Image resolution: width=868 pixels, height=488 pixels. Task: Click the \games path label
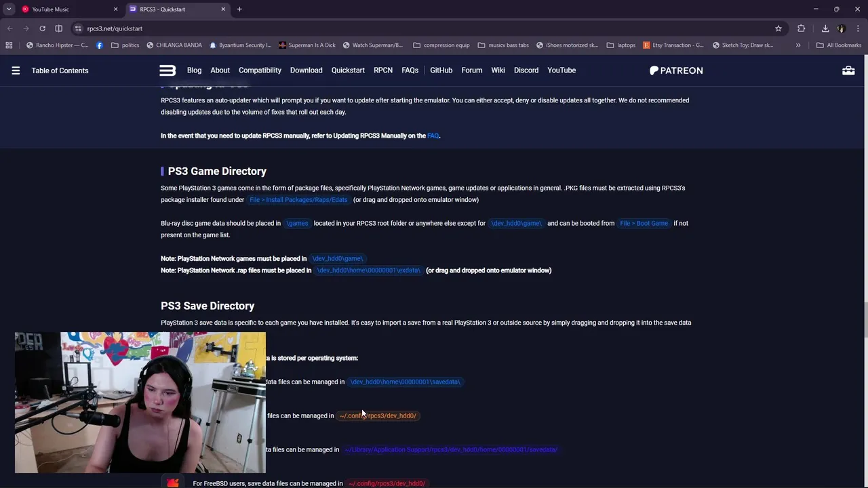coord(297,223)
